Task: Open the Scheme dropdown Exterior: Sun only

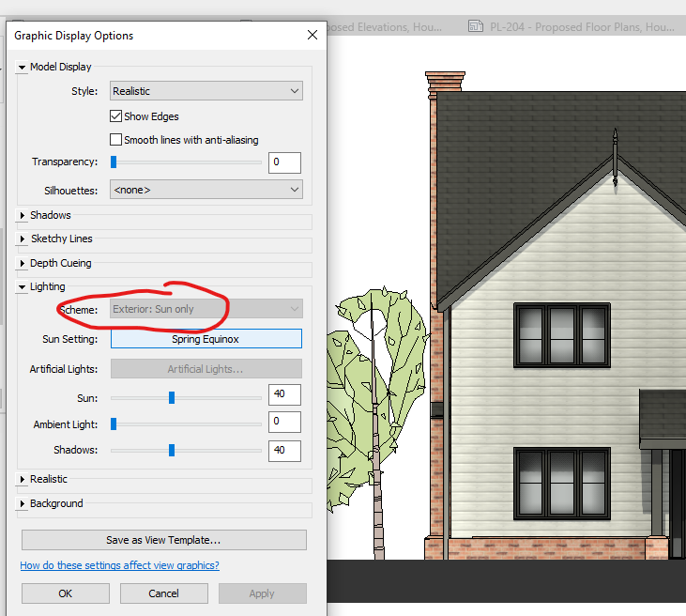Action: (206, 309)
